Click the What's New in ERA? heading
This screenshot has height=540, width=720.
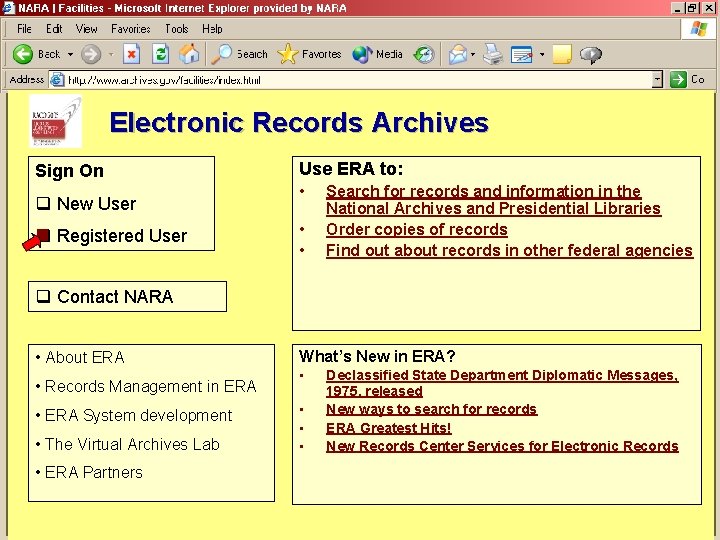point(377,356)
